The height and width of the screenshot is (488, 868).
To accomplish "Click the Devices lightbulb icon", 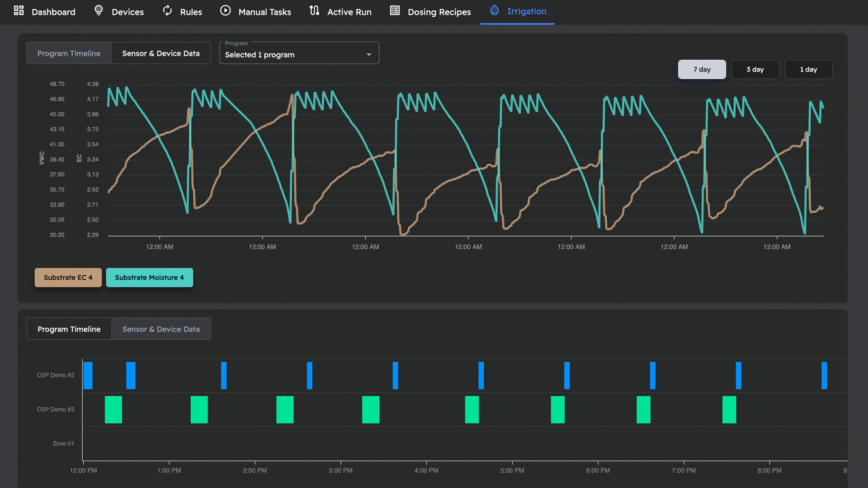I will [x=98, y=10].
